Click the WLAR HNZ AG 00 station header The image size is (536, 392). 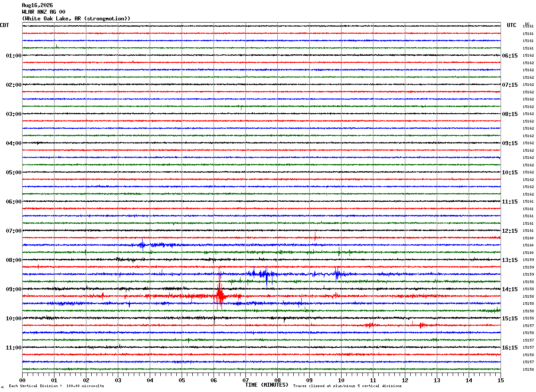coord(43,12)
